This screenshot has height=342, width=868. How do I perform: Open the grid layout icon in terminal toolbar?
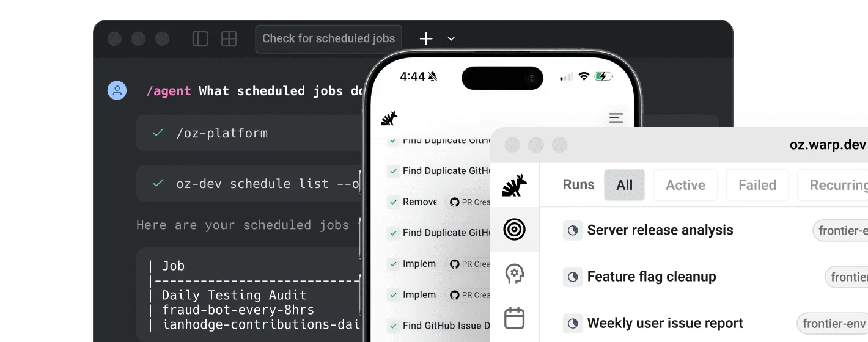(x=229, y=38)
